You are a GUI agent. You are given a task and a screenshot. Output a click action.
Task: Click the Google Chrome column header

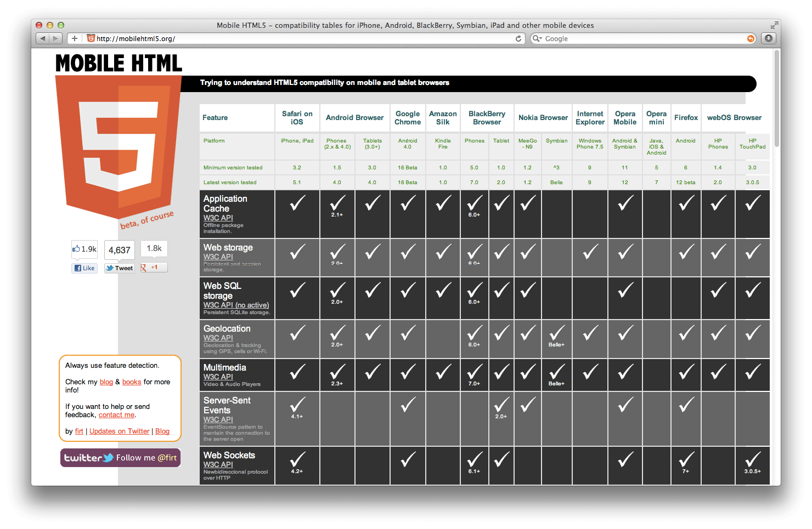point(408,118)
